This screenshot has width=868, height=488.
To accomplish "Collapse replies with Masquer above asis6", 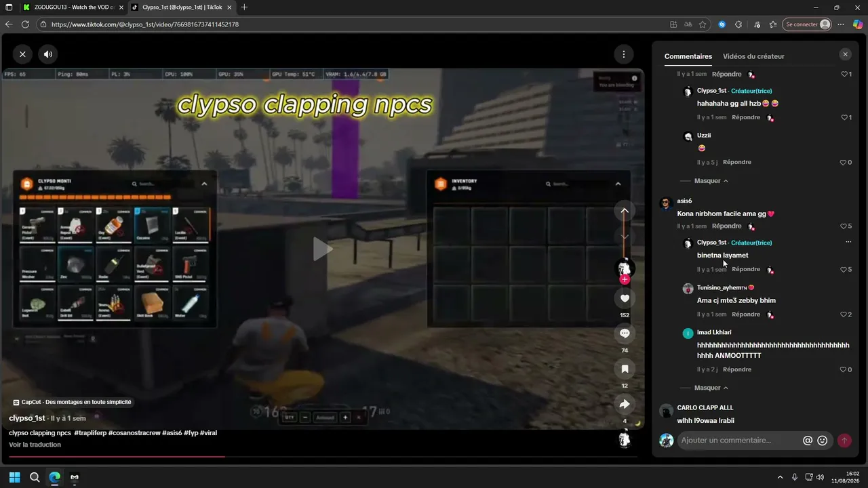I will tap(711, 181).
